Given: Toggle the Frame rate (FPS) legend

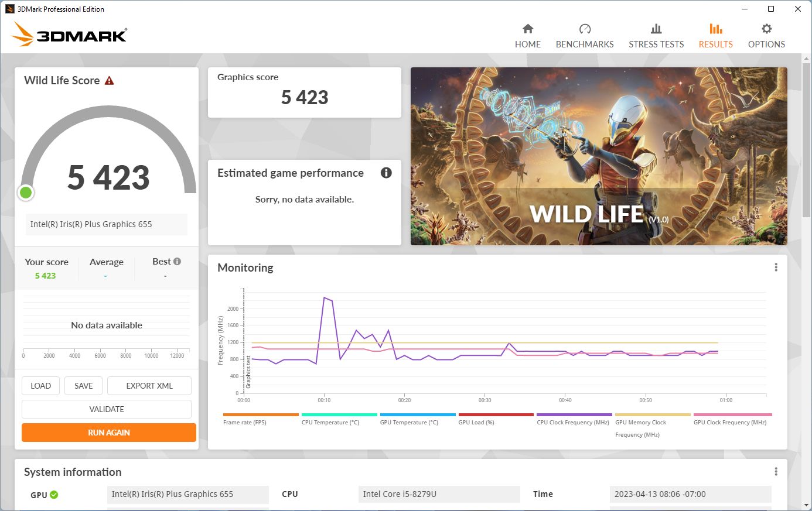Looking at the screenshot, I should pyautogui.click(x=261, y=419).
